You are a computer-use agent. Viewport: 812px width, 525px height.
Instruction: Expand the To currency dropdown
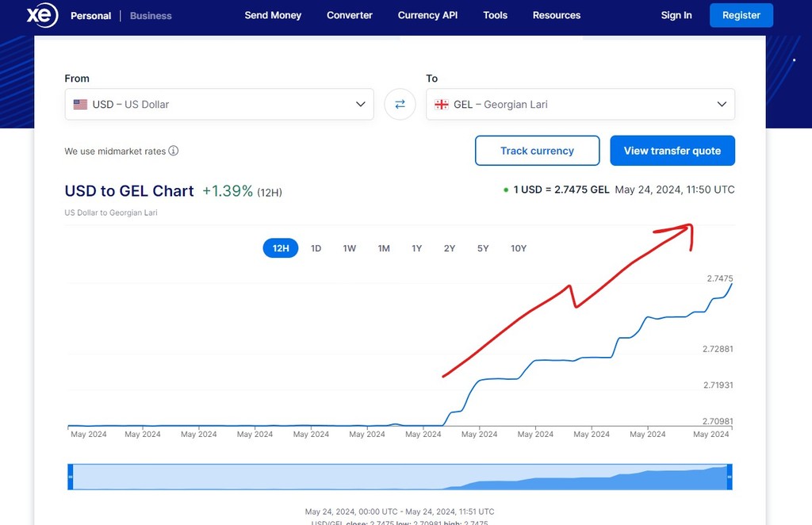pos(722,104)
